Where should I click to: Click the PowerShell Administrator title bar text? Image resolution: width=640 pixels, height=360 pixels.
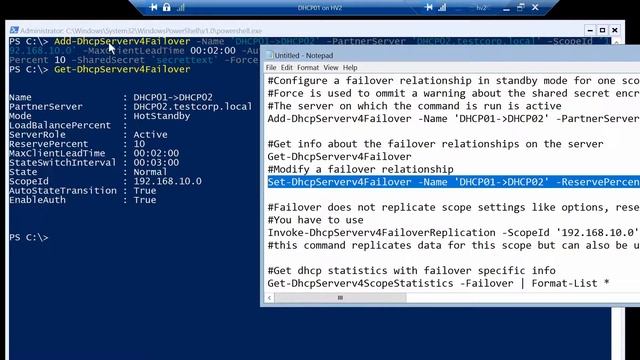141,31
